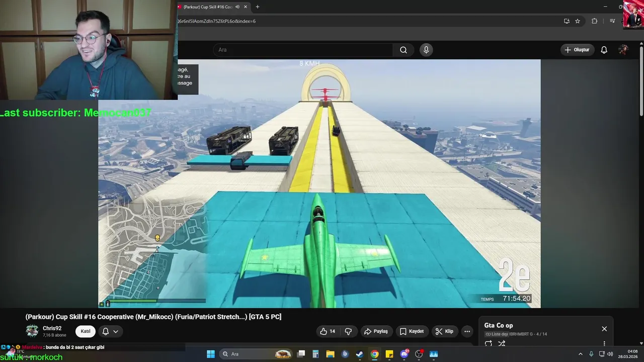Screen dimensions: 644x362
Task: Open Task View on the taskbar
Action: pyautogui.click(x=301, y=354)
